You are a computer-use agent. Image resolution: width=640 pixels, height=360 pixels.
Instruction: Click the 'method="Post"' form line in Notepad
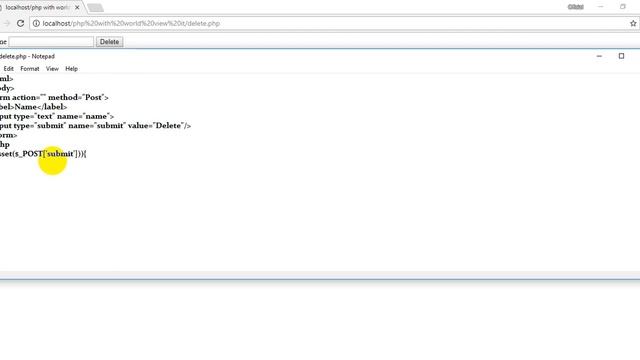coord(54,98)
